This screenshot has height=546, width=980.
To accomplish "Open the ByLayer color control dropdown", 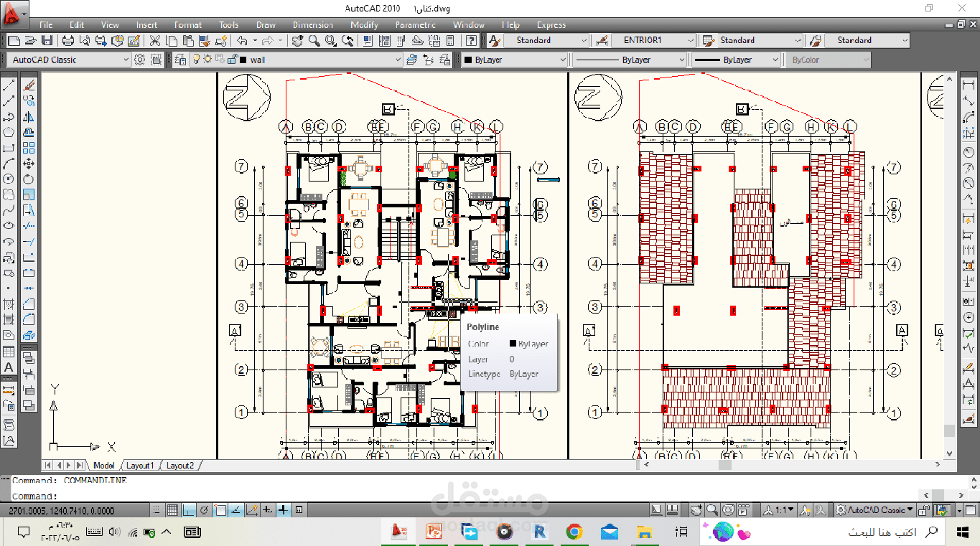I will (x=513, y=60).
